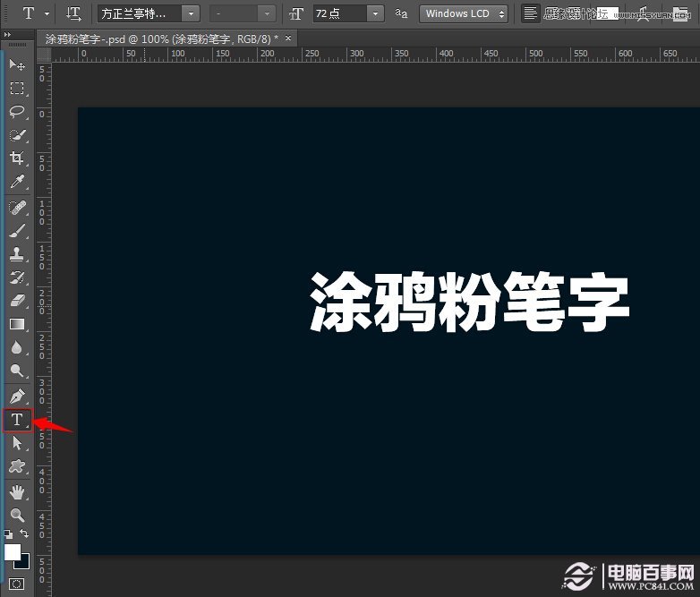Image resolution: width=700 pixels, height=597 pixels.
Task: Toggle Quick Mask mode
Action: point(17,584)
